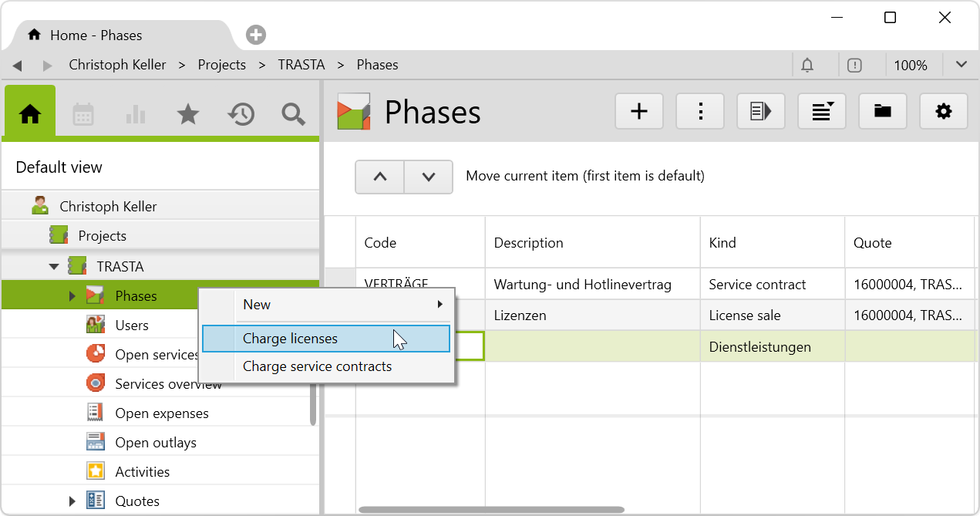Click the plus button to add phase
Screen dimensions: 980x516
[x=639, y=112]
